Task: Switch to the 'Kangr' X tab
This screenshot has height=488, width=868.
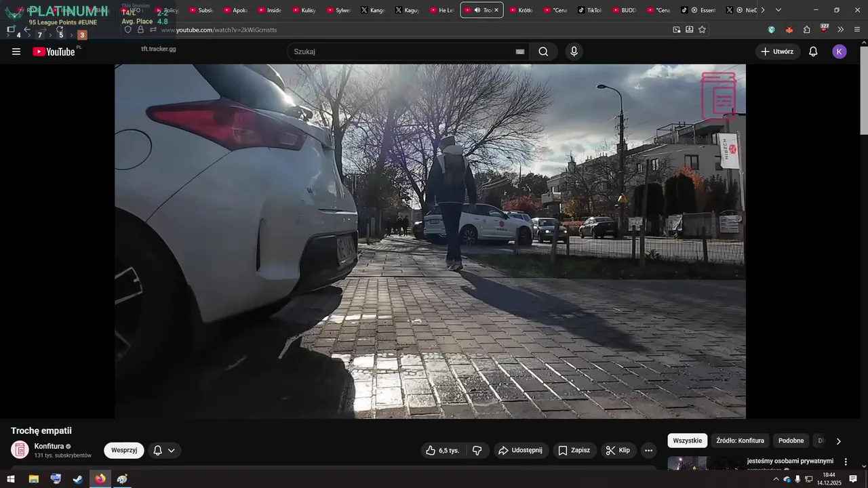Action: point(373,10)
